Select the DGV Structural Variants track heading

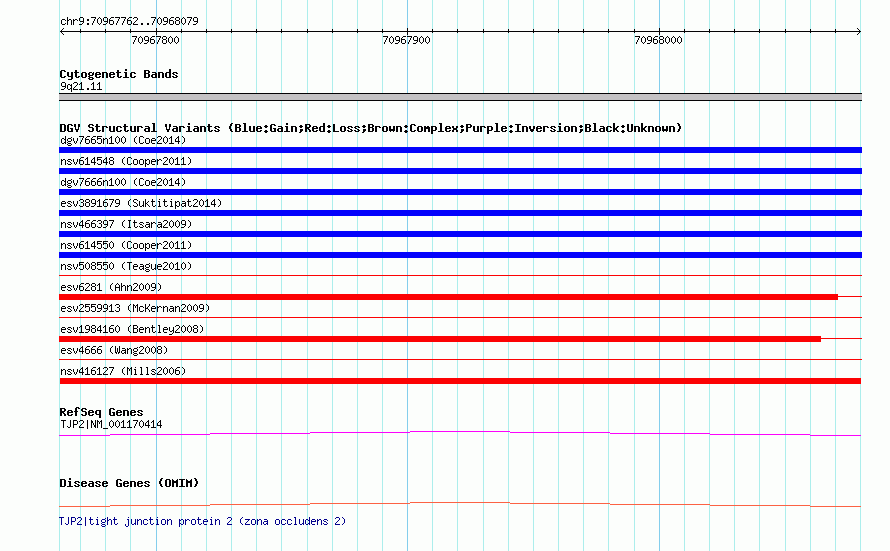coord(371,128)
